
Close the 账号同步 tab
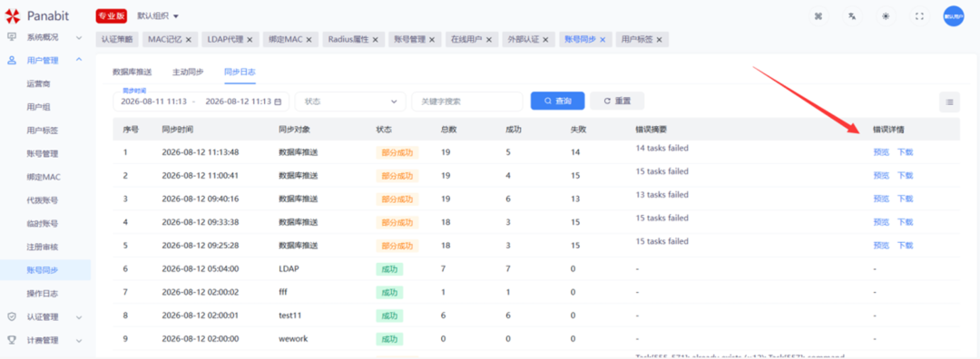pyautogui.click(x=603, y=39)
